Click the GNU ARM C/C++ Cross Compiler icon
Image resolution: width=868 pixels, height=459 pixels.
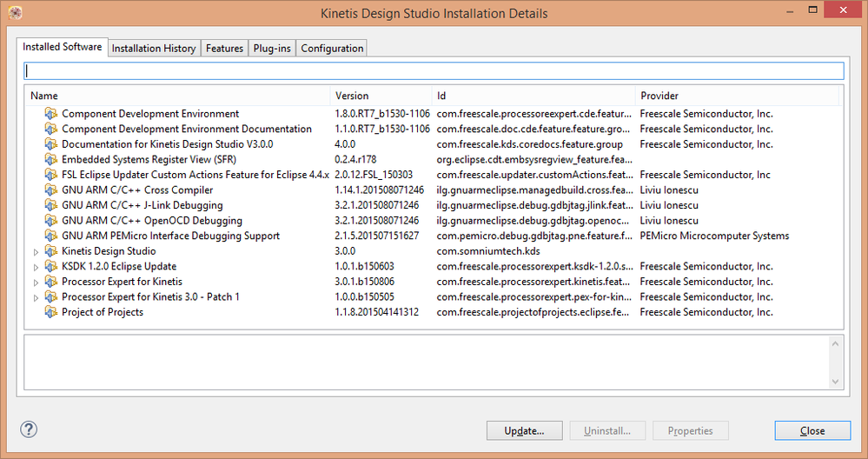51,190
